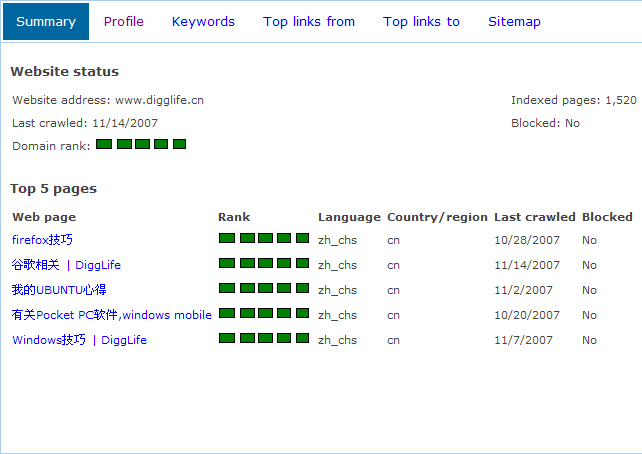Select Blocked No in 我的UBUNTU心得 row

click(589, 290)
